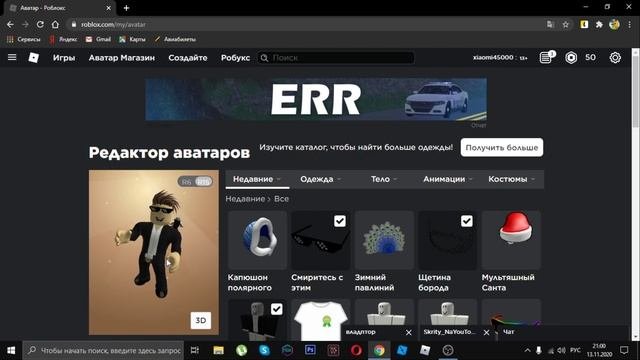Image resolution: width=640 pixels, height=360 pixels.
Task: Uncheck the 'Щетина борода' item checkbox
Action: [x=467, y=221]
